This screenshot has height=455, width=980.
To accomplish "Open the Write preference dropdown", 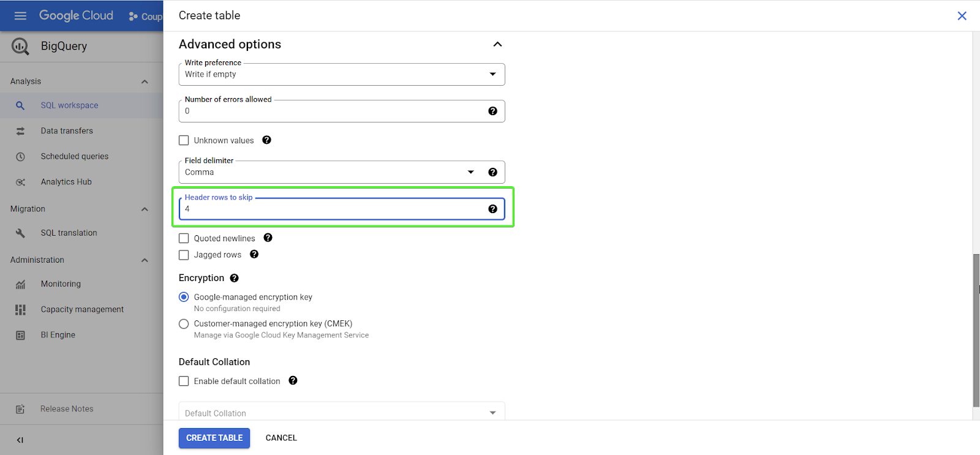I will (342, 74).
